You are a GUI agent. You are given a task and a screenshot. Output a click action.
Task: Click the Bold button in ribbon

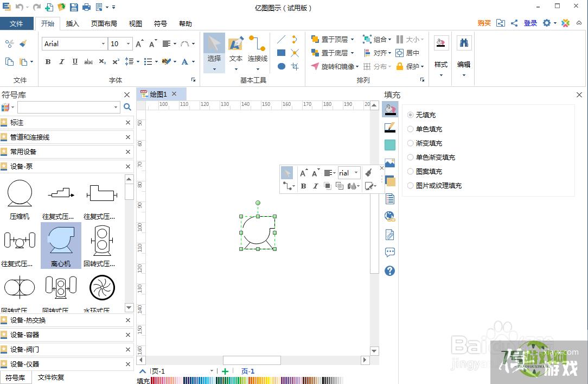(48, 61)
